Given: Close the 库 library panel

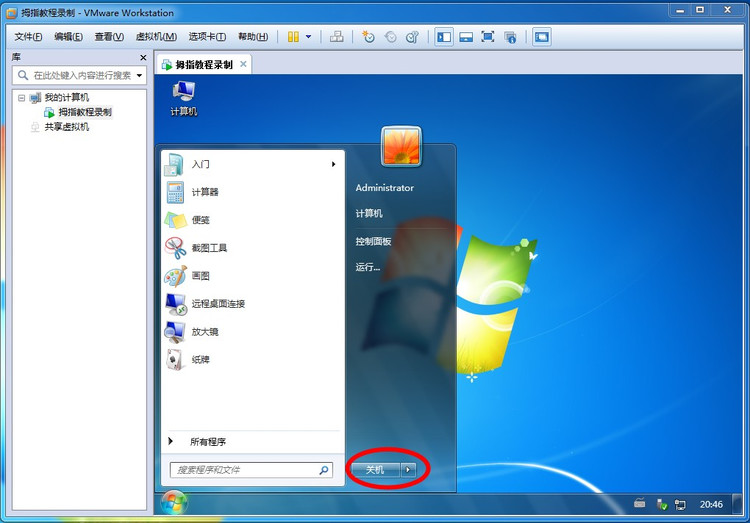Looking at the screenshot, I should click(143, 57).
